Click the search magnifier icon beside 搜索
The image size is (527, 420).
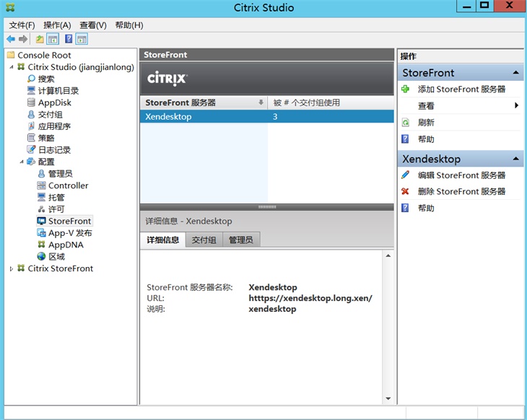click(x=31, y=79)
